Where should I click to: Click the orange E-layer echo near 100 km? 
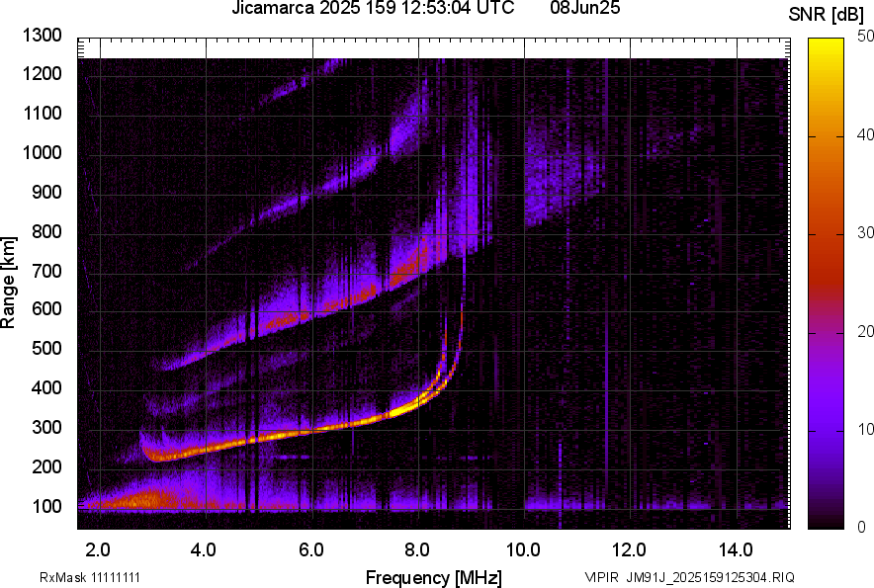[x=145, y=500]
